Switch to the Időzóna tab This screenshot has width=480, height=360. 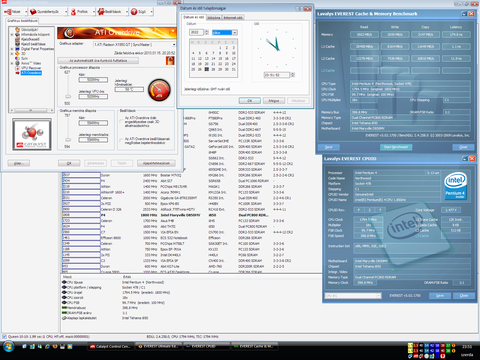coord(214,17)
